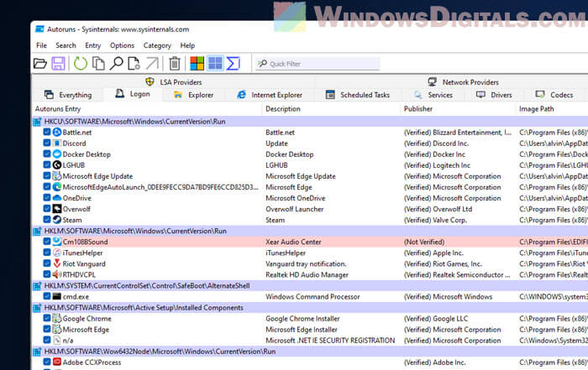Select the HKLM Wow6432Node Run registry row

[x=310, y=352]
